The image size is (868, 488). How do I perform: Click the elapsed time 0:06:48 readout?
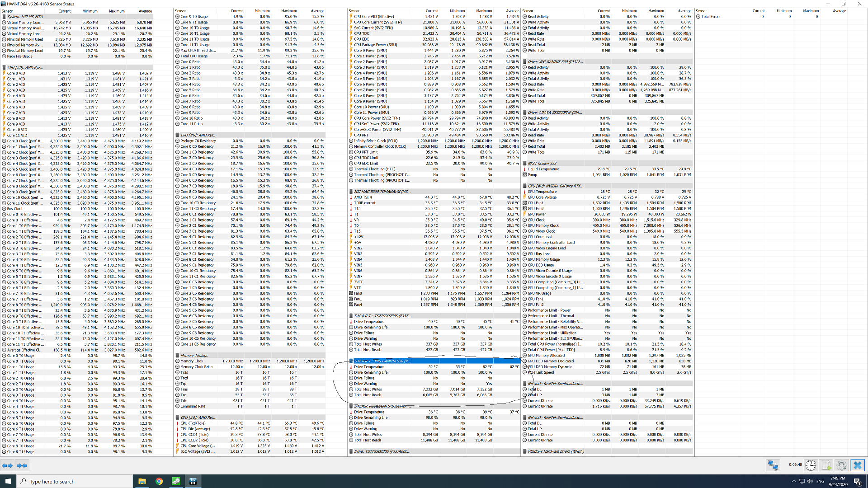pos(795,465)
